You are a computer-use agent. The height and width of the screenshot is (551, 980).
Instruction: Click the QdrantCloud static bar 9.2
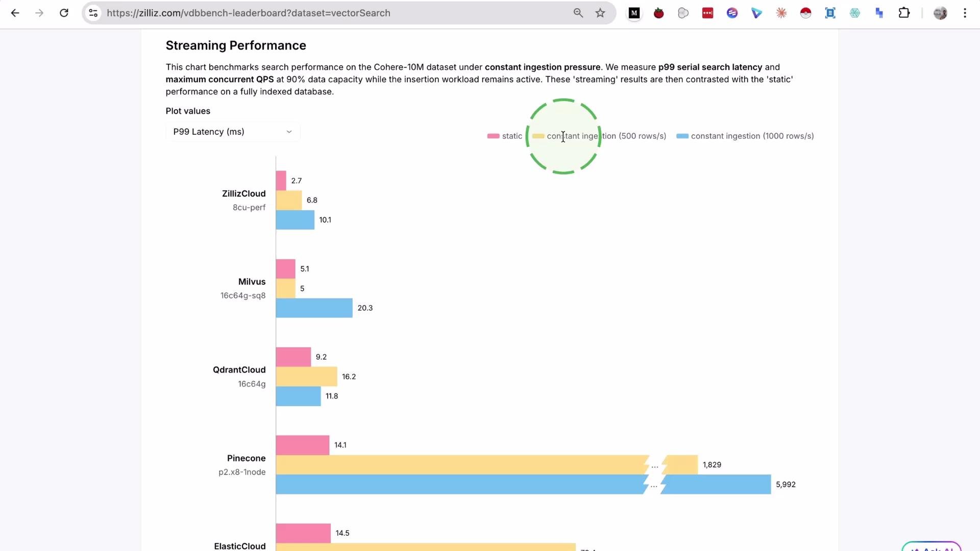click(x=293, y=357)
